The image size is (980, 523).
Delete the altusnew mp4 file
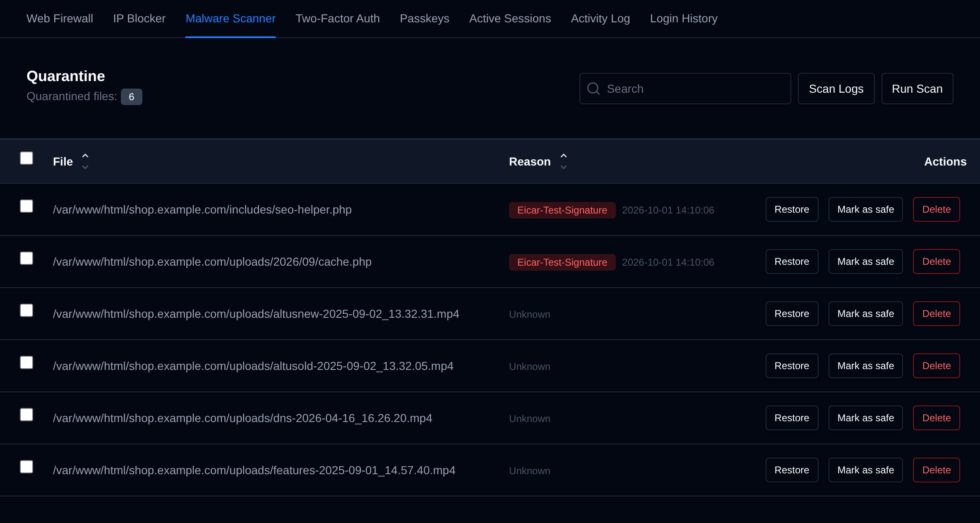936,314
